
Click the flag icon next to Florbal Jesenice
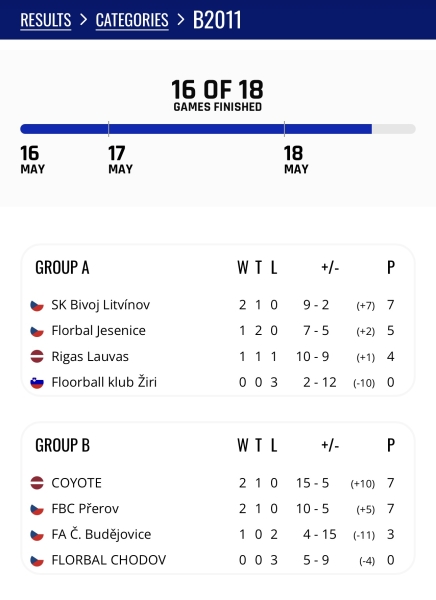(37, 331)
